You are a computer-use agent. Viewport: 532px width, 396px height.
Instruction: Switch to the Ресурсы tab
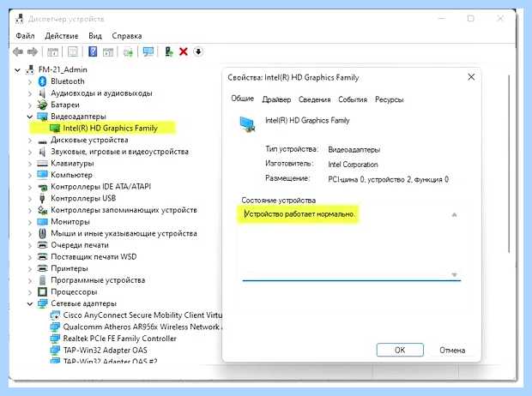coord(390,99)
